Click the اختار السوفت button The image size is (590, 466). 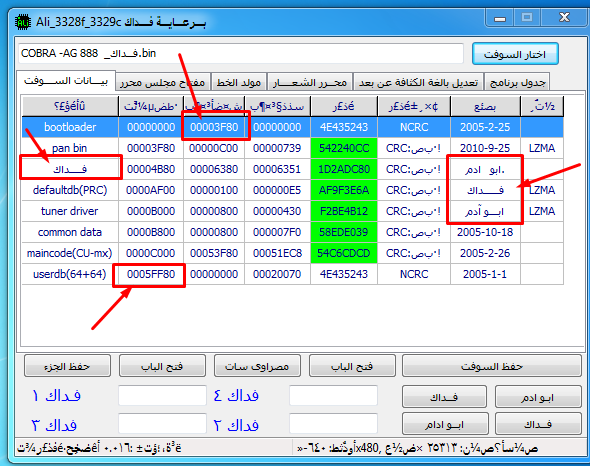[x=515, y=54]
